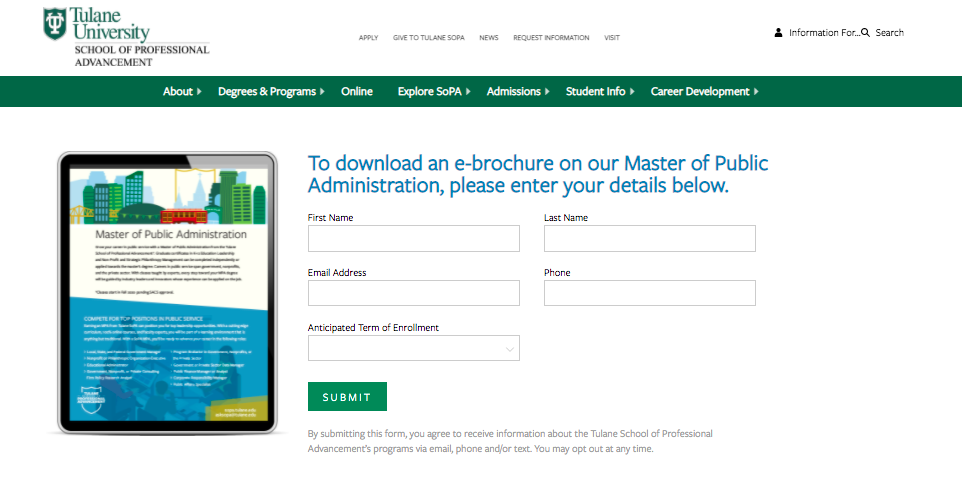
Task: Click the Visit link
Action: click(x=612, y=38)
